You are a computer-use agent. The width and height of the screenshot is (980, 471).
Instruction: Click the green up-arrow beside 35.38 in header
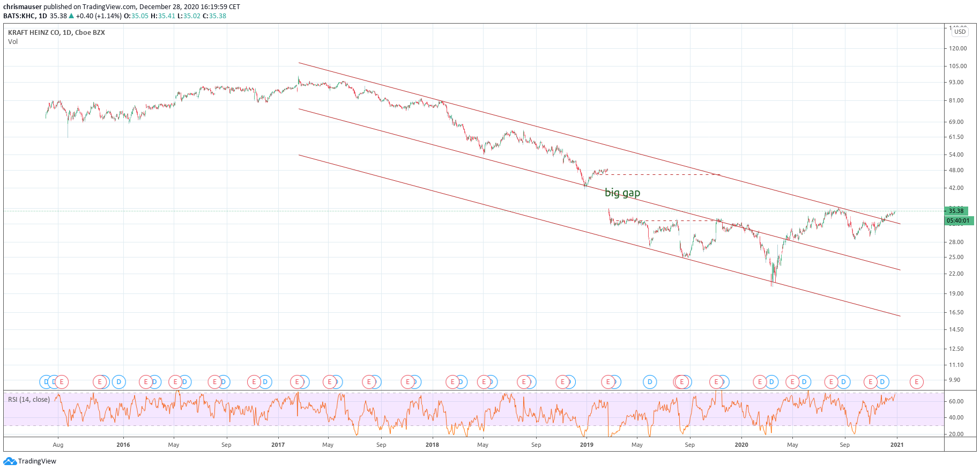(x=71, y=16)
